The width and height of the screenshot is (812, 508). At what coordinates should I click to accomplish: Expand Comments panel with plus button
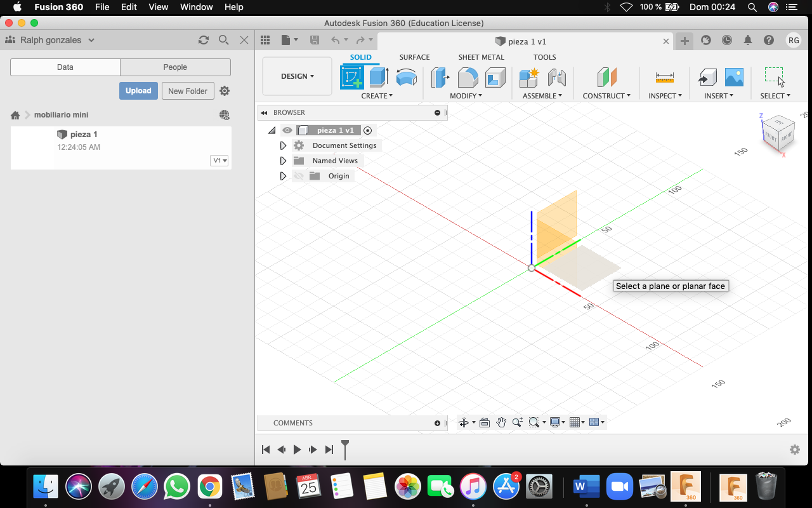click(437, 423)
